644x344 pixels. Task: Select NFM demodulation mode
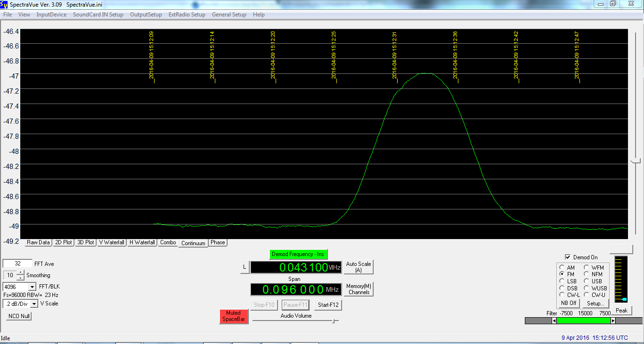pyautogui.click(x=587, y=274)
